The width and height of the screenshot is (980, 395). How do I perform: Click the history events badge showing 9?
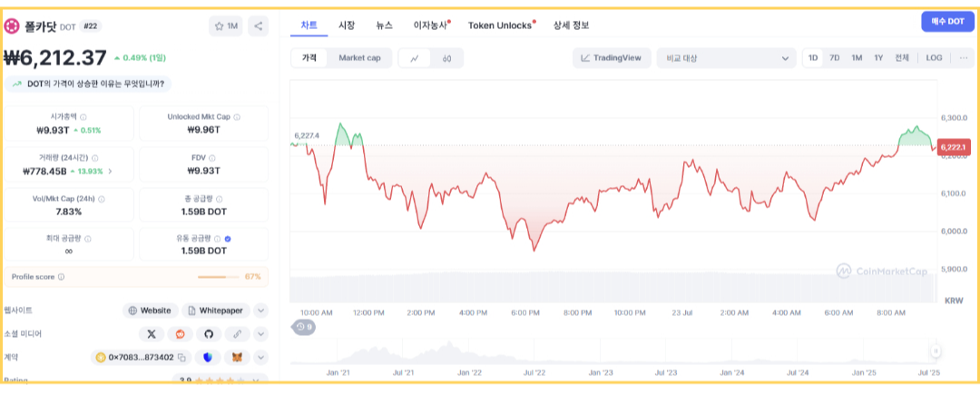pos(304,326)
